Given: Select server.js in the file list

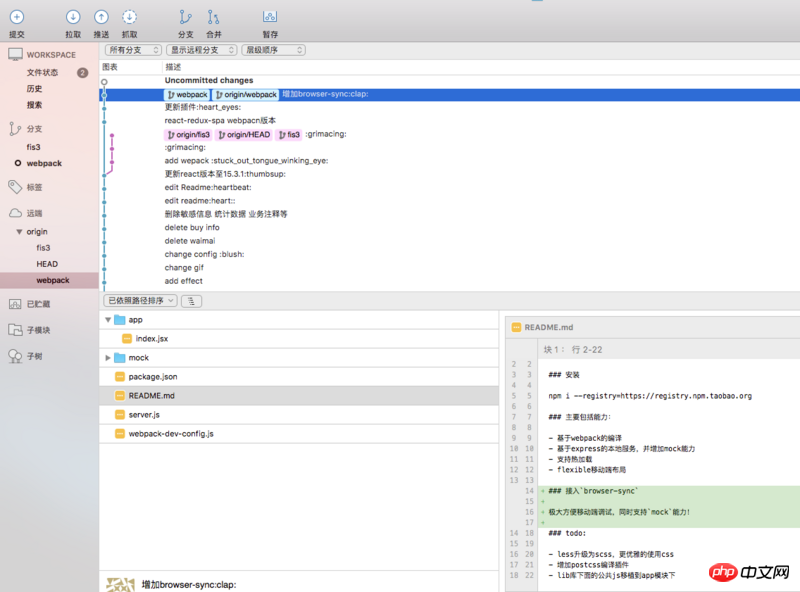Looking at the screenshot, I should tap(299, 414).
